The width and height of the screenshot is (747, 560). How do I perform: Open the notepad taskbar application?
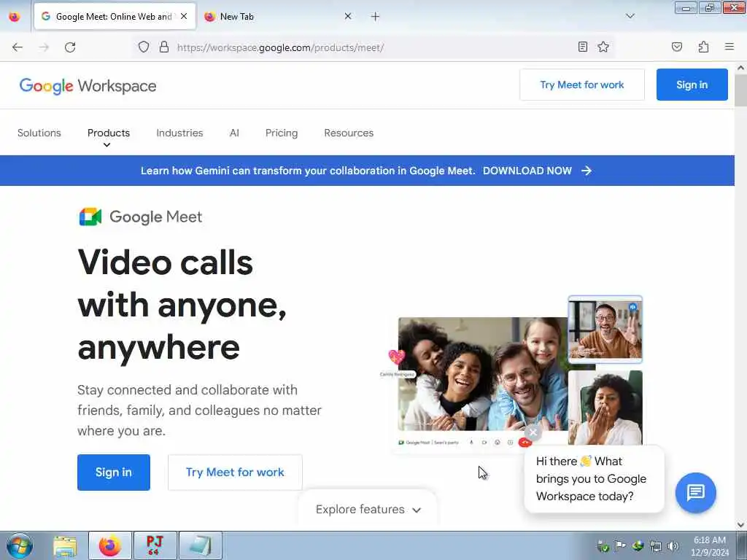[200, 545]
